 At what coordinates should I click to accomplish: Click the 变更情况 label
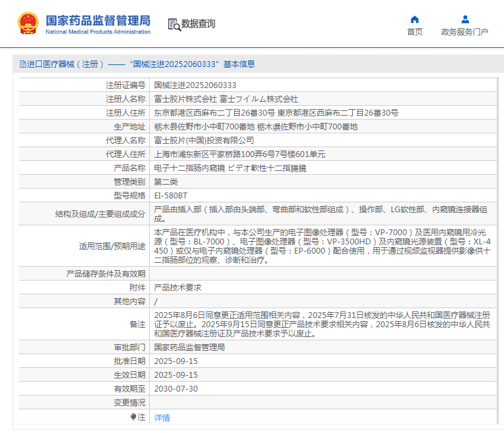click(129, 403)
